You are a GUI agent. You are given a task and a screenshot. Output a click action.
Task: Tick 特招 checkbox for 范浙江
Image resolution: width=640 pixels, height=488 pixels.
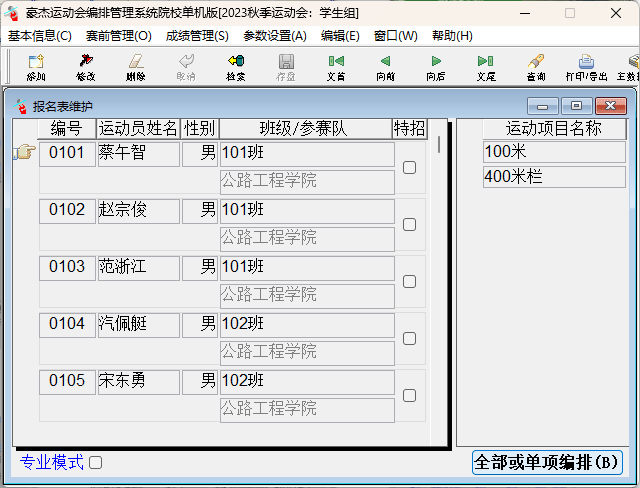(409, 282)
